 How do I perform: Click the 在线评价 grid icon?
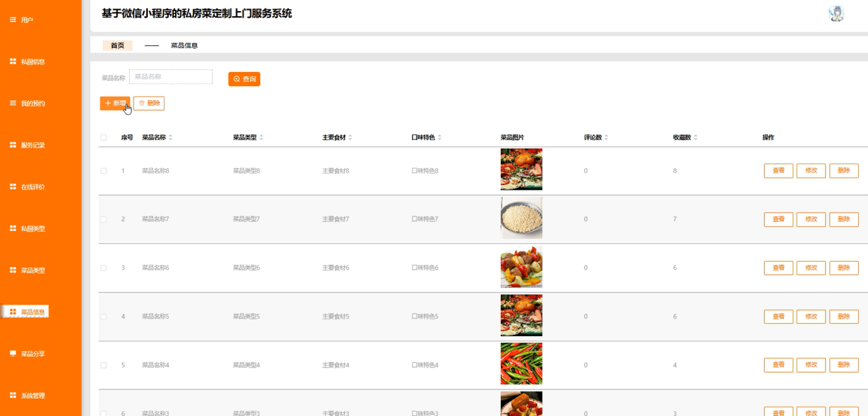[13, 187]
